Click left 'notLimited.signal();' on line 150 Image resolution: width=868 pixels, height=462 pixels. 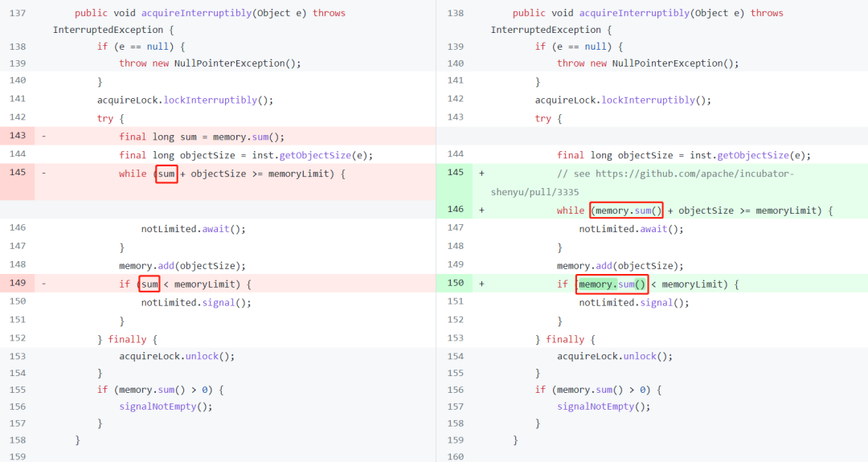tap(196, 303)
